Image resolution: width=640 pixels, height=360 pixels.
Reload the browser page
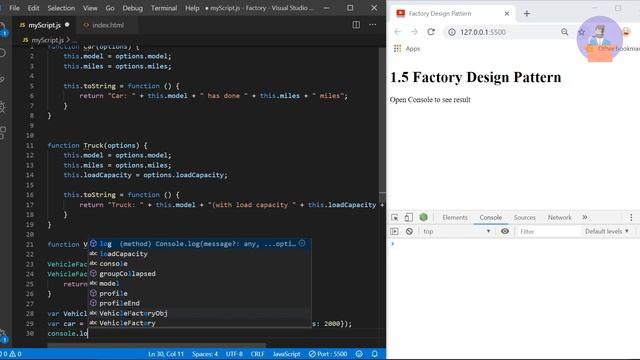(x=431, y=32)
